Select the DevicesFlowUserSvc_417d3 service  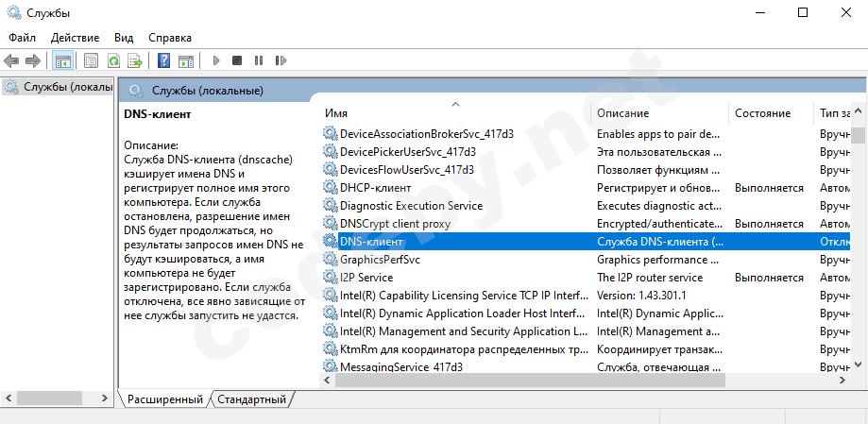click(x=407, y=169)
